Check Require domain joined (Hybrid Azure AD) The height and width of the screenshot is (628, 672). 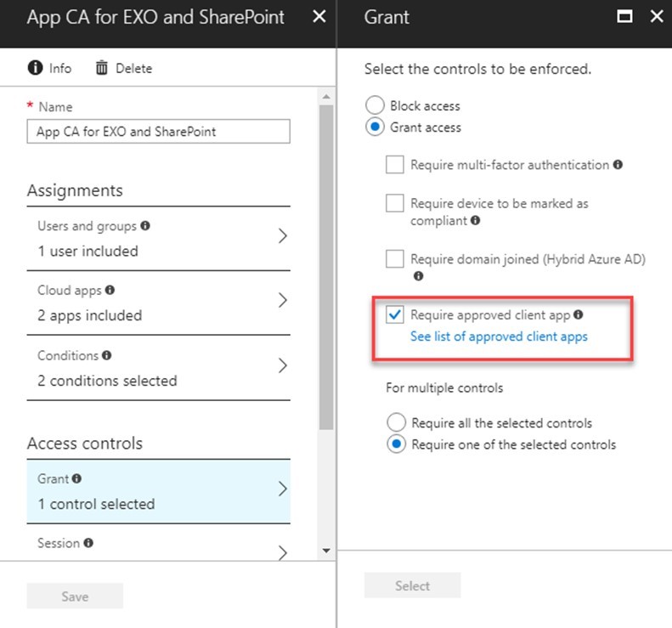[395, 259]
